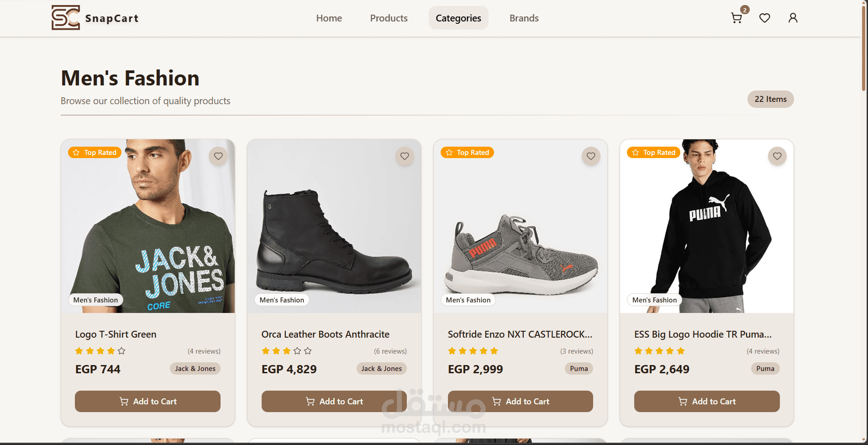This screenshot has height=445, width=868.
Task: Click the Softride Enzo NXT product title
Action: 520,334
